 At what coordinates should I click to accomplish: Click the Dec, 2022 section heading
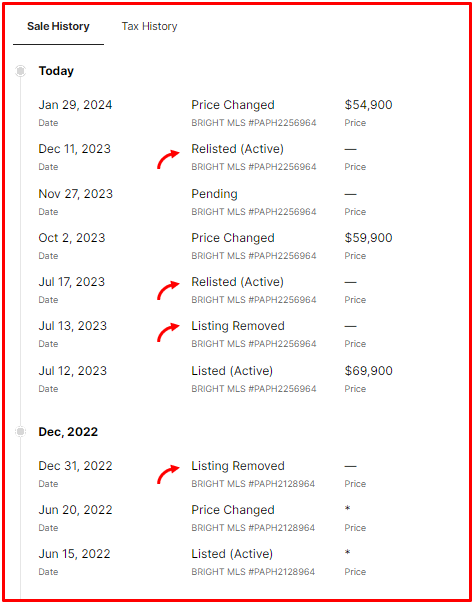click(x=68, y=432)
